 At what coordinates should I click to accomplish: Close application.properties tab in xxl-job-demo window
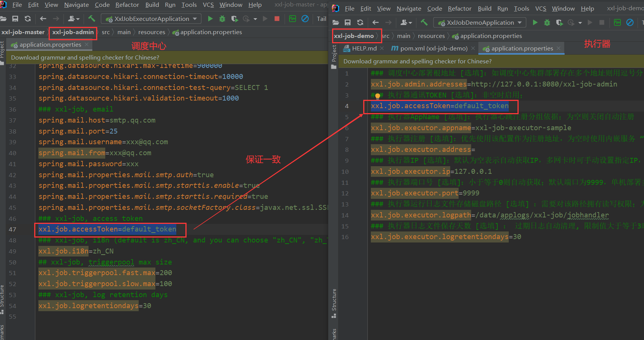click(559, 48)
